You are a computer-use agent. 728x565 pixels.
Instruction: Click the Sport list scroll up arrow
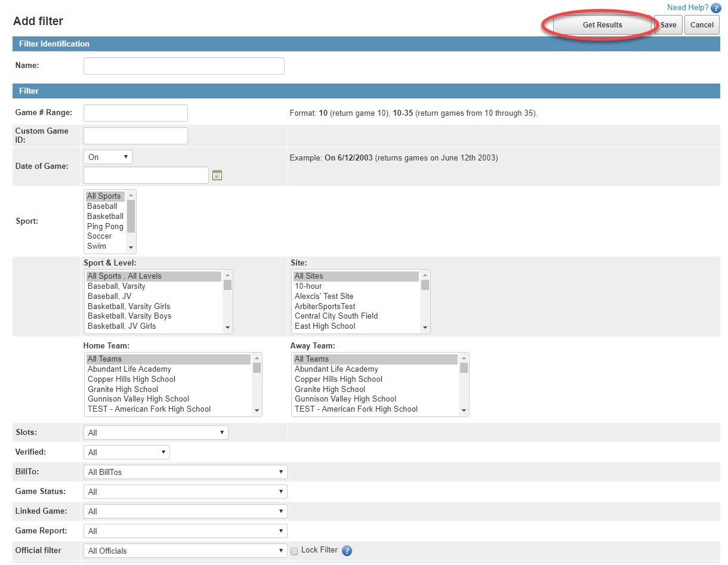click(131, 196)
